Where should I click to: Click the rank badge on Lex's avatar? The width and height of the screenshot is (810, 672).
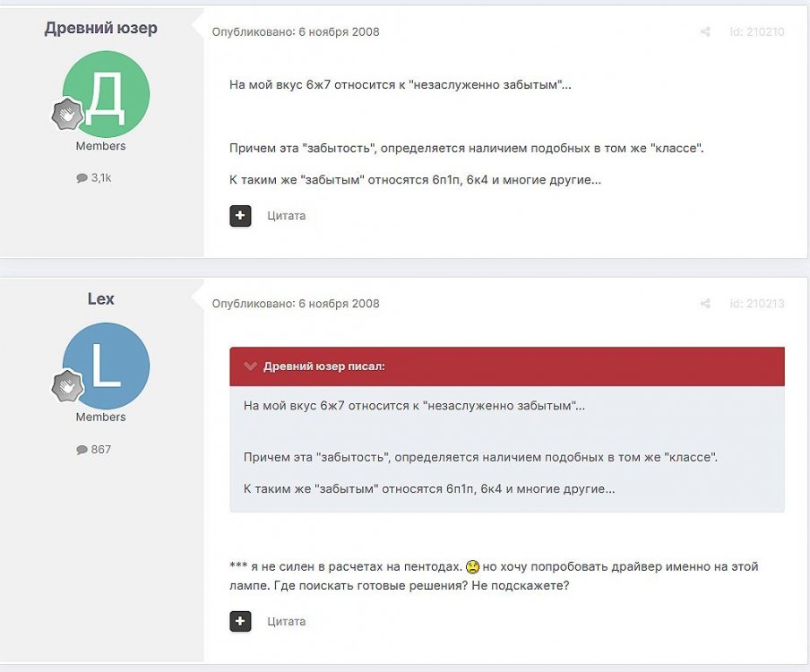click(x=66, y=386)
